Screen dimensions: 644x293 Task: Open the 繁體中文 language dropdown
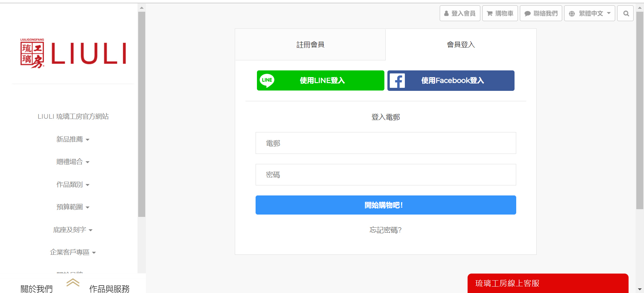(x=589, y=13)
